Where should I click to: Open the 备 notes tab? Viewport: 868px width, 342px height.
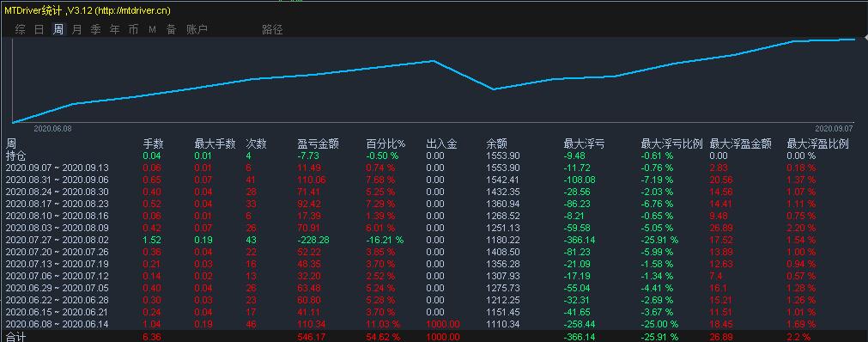[172, 30]
